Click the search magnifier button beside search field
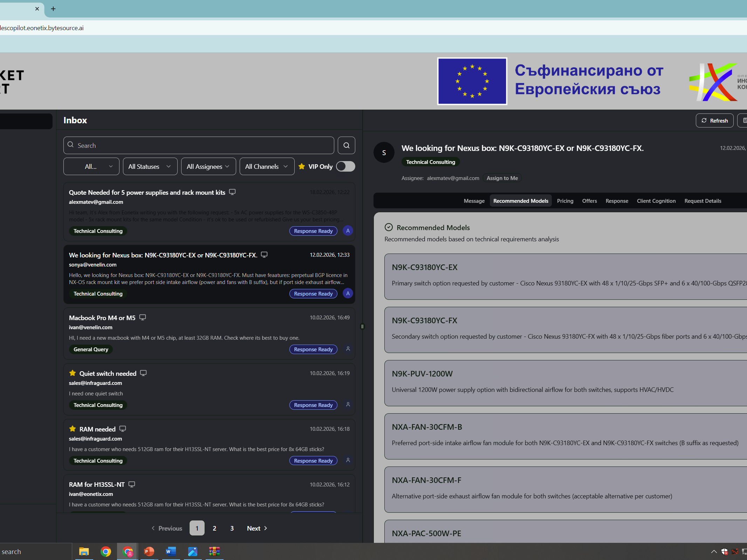Image resolution: width=747 pixels, height=560 pixels. point(346,145)
